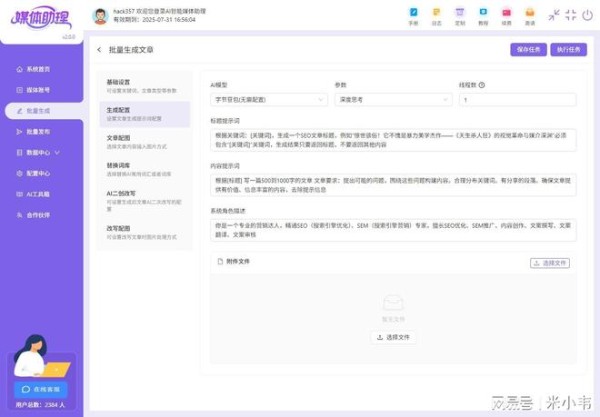The width and height of the screenshot is (600, 417).
Task: Click the power logout icon
Action: point(585,15)
